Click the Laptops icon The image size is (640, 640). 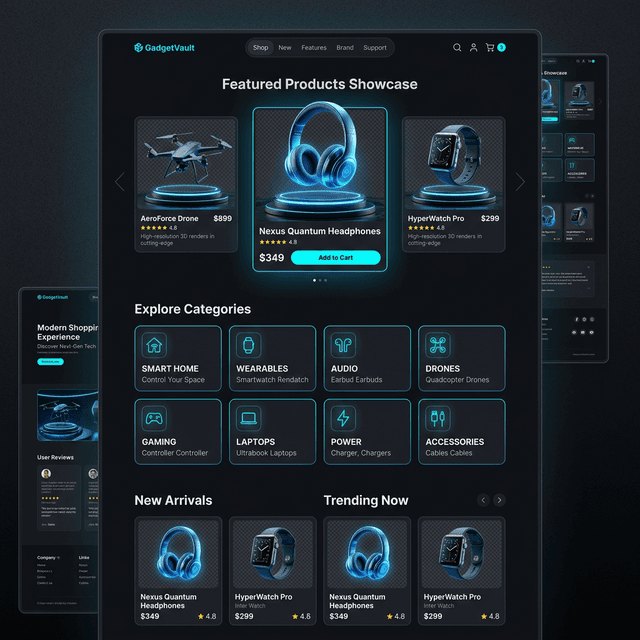coord(248,418)
